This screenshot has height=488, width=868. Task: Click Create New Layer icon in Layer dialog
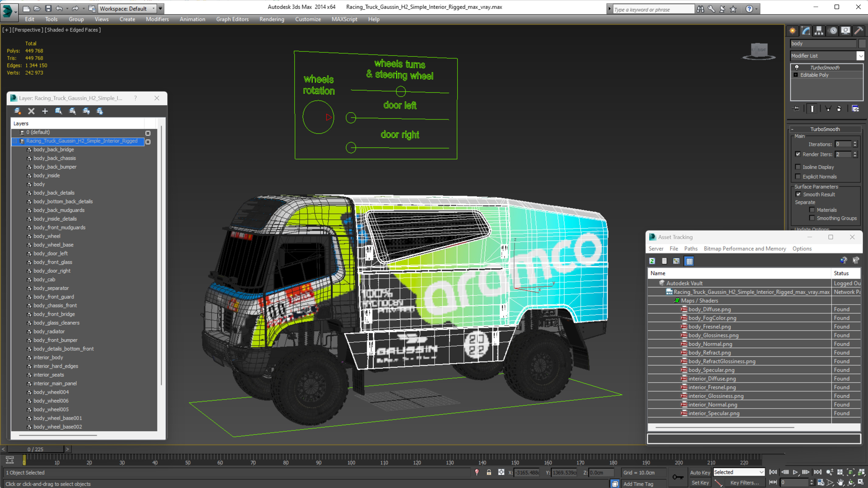18,111
